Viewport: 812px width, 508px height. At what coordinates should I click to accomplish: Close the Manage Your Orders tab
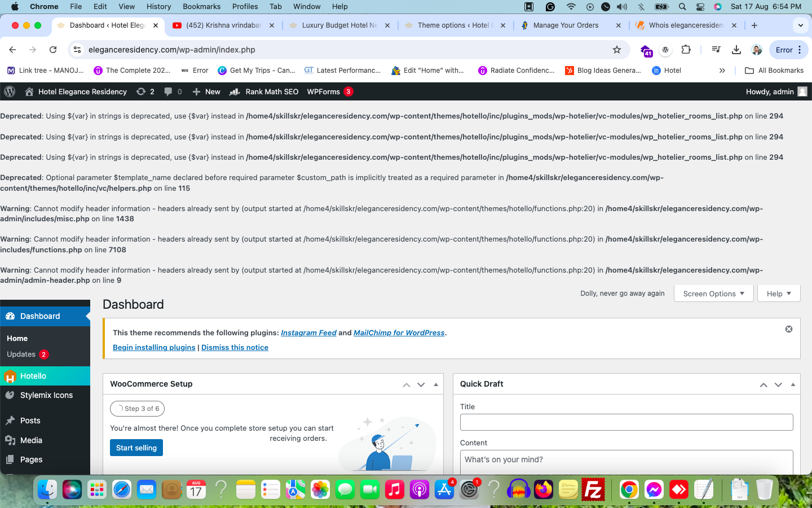click(619, 25)
